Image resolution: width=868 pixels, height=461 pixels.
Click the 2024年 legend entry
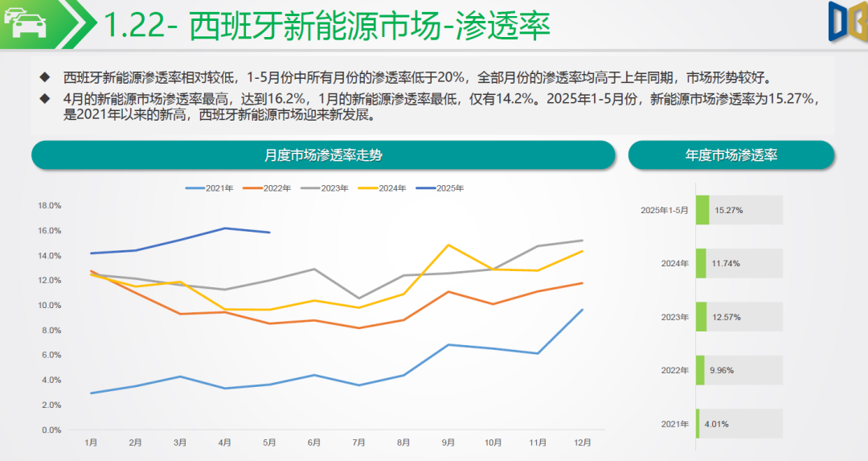click(x=383, y=188)
